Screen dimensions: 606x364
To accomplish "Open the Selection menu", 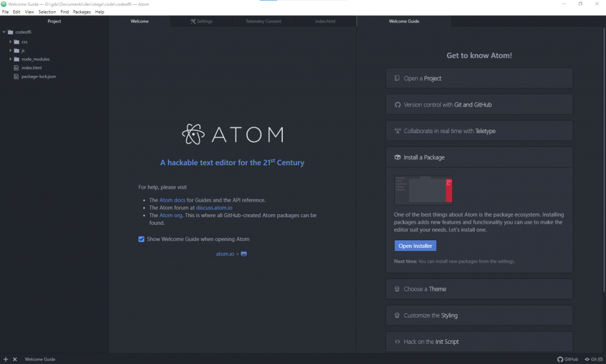I will point(47,12).
